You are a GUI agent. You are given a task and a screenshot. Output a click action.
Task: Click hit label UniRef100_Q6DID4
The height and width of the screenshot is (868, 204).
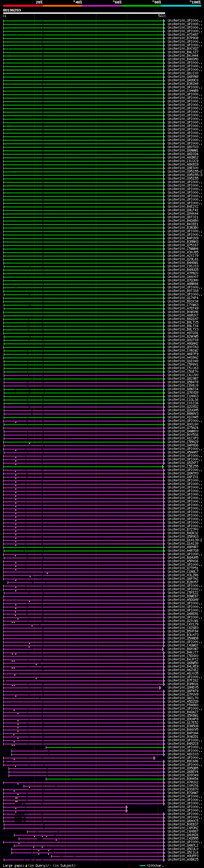pyautogui.click(x=183, y=154)
